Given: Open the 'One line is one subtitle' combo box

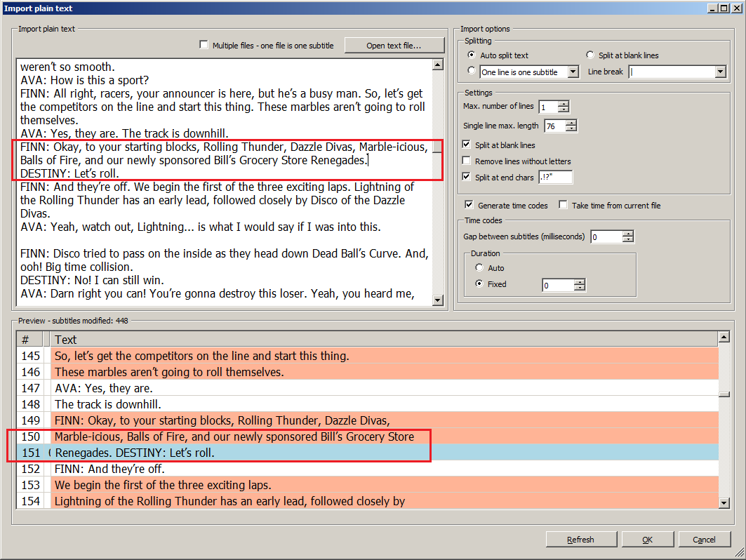Looking at the screenshot, I should (x=573, y=72).
